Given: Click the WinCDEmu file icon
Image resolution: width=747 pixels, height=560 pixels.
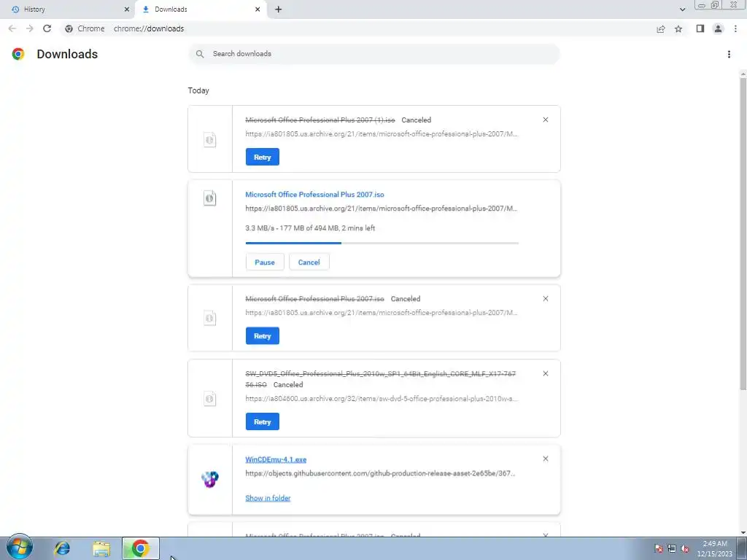Looking at the screenshot, I should point(209,479).
